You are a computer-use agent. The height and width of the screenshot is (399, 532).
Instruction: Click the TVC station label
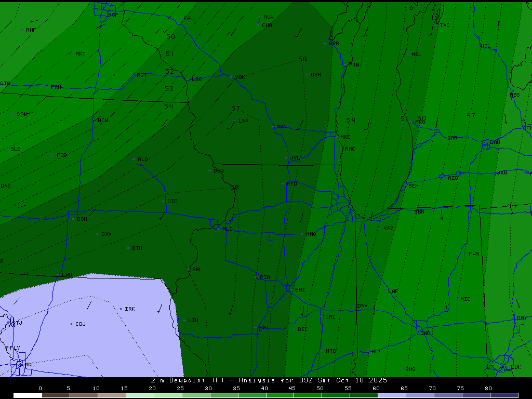[445, 25]
